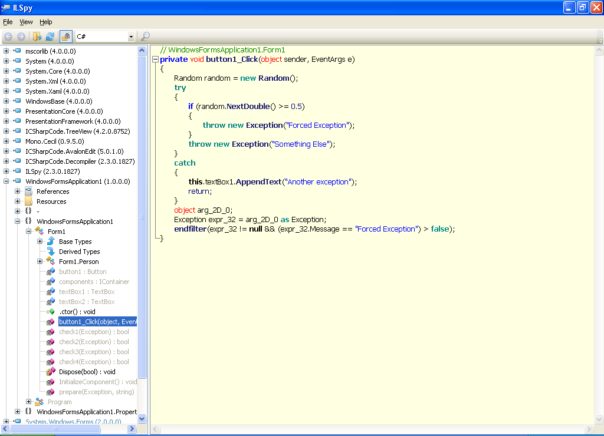Expand the mscorlib (4.0.0.0) node
This screenshot has width=604, height=436.
pos(6,51)
